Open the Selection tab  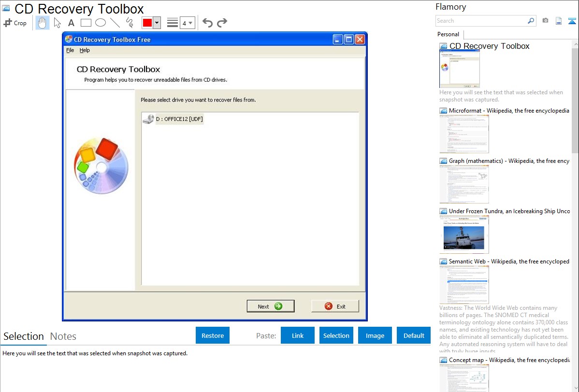click(24, 336)
